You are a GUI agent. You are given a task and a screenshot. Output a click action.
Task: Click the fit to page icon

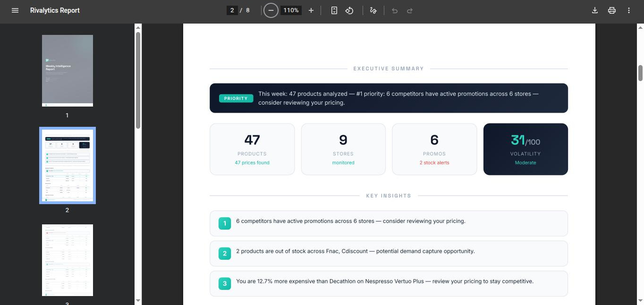[x=334, y=10]
